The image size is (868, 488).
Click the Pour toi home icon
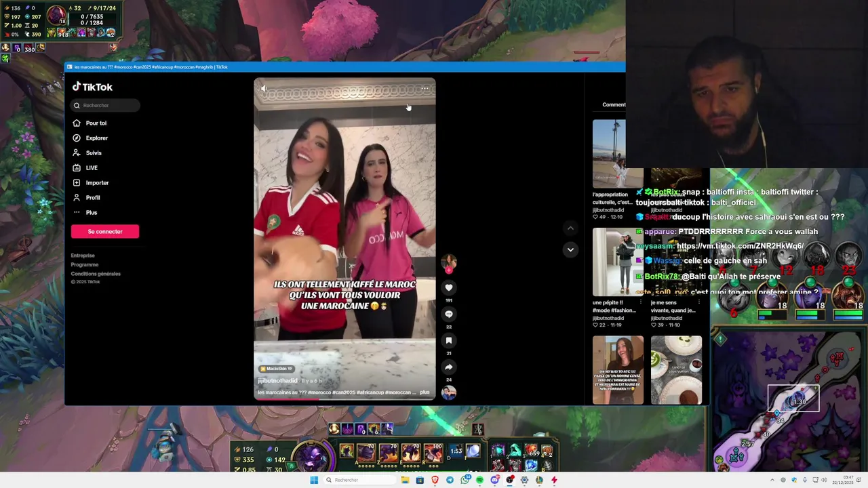click(77, 123)
